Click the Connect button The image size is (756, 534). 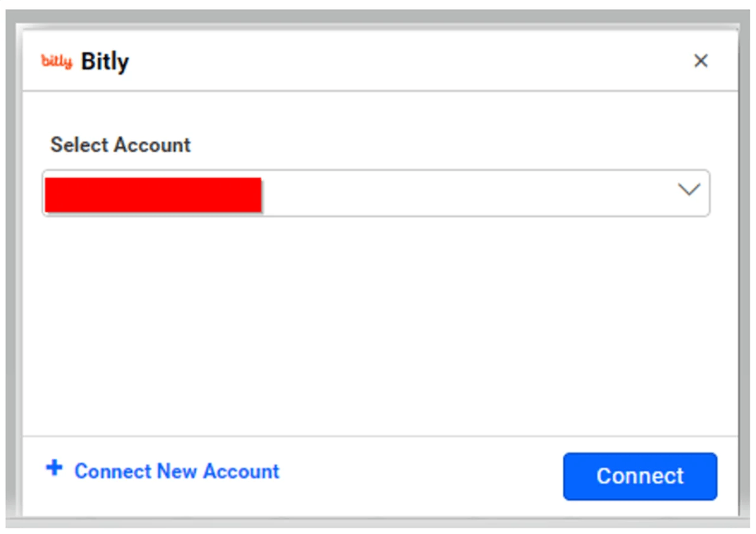tap(639, 476)
